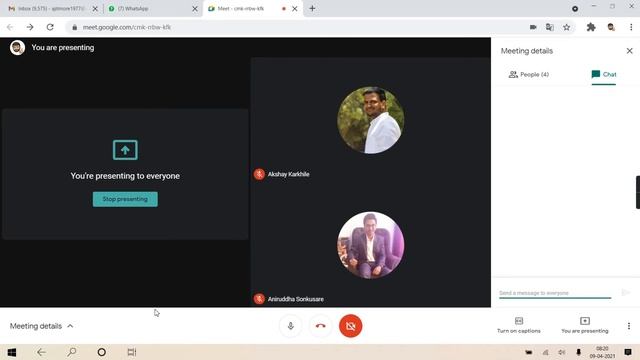Click your avatar next to 'You are presenting'

point(17,48)
